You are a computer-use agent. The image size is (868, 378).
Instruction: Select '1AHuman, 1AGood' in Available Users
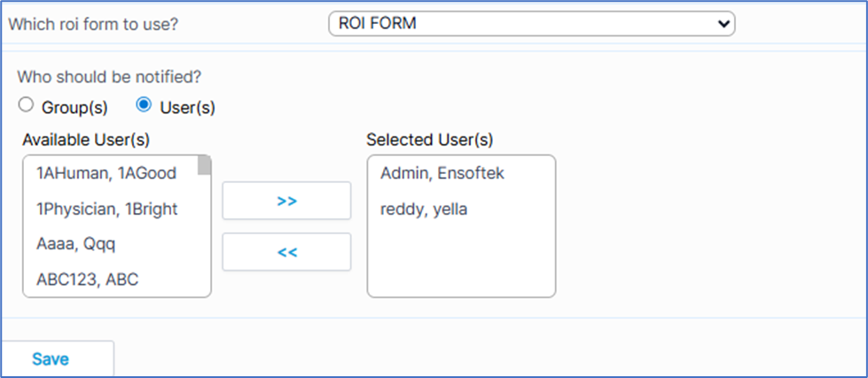pyautogui.click(x=106, y=174)
